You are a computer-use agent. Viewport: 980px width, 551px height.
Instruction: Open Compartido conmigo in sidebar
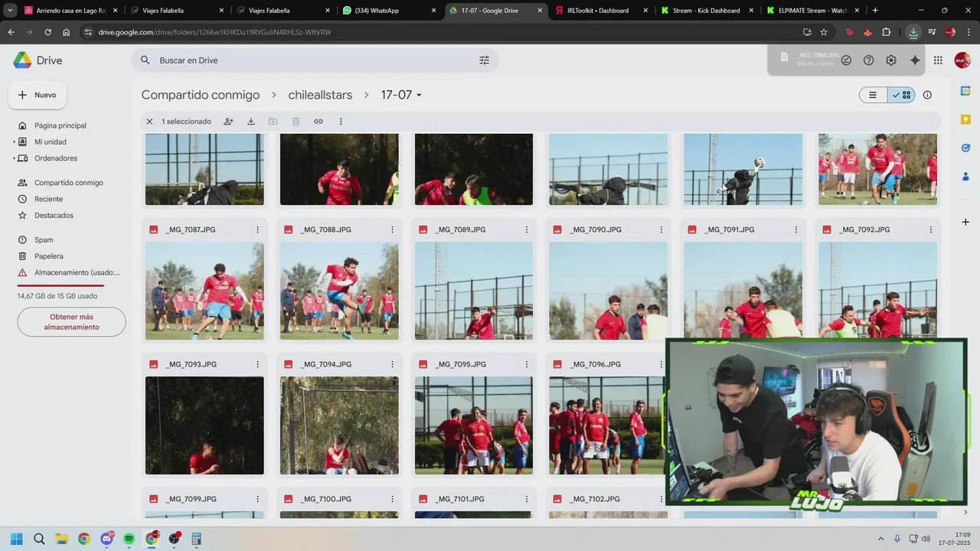click(68, 183)
